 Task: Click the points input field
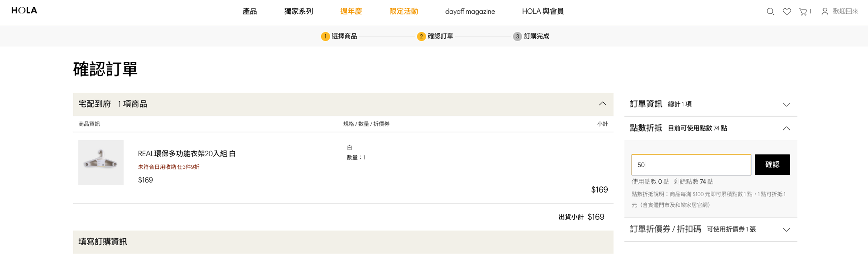click(691, 165)
